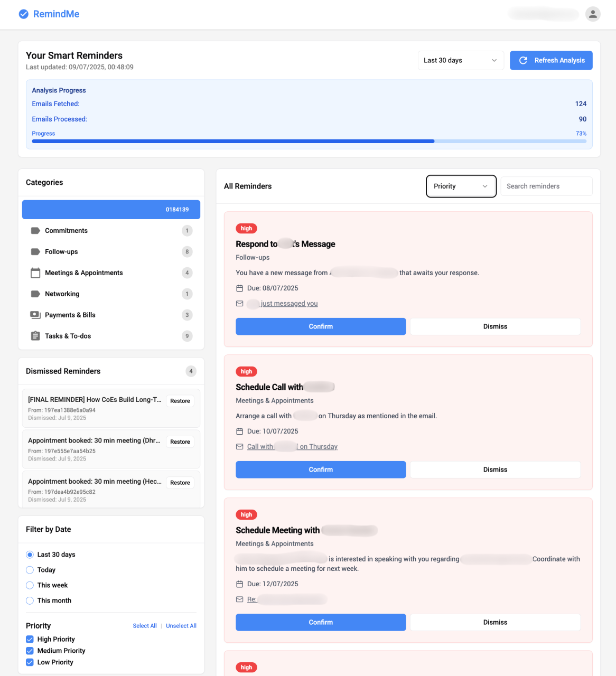Dismiss the Schedule Meeting reminder

point(495,622)
